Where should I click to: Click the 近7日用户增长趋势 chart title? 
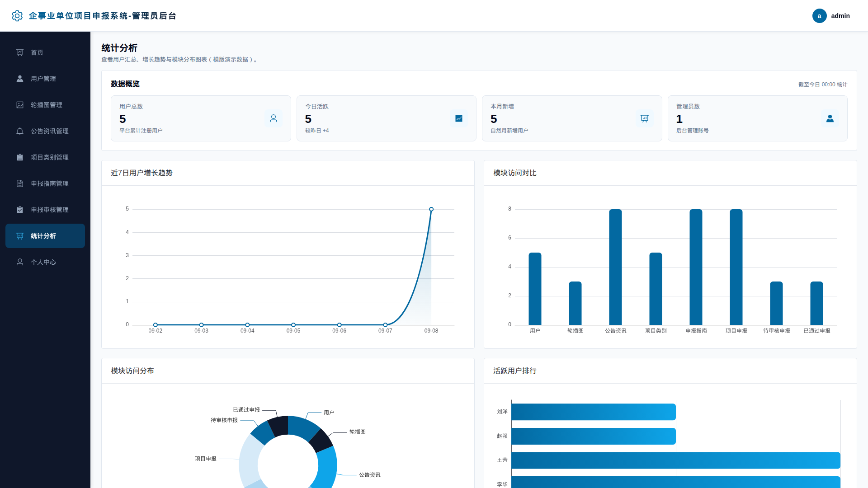pos(142,173)
